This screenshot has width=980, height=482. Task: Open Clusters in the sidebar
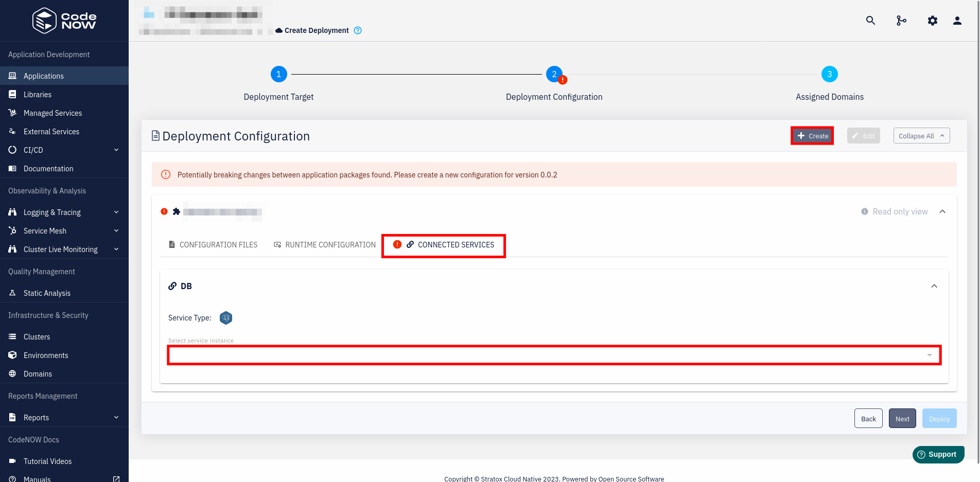click(x=64, y=336)
